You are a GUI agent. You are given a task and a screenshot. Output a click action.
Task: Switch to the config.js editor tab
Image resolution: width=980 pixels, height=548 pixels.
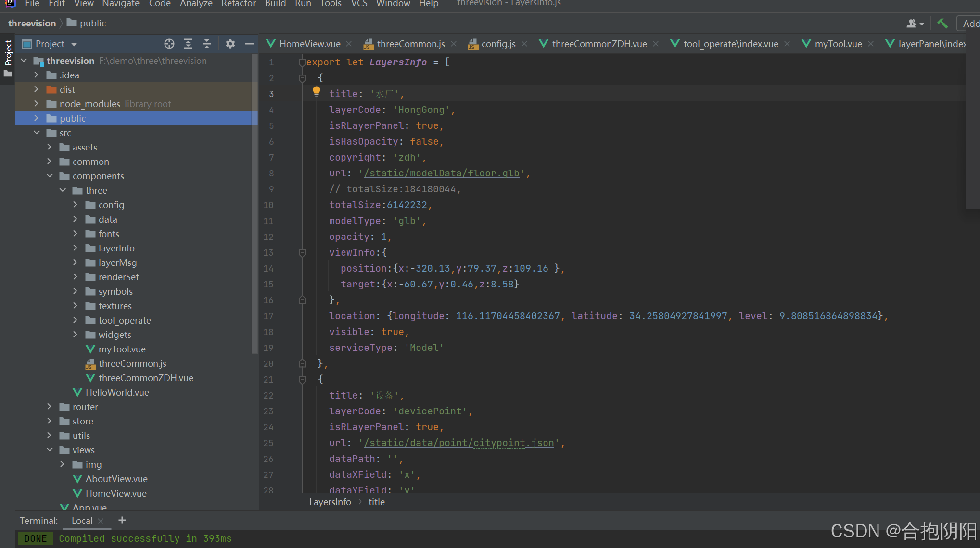click(x=498, y=44)
